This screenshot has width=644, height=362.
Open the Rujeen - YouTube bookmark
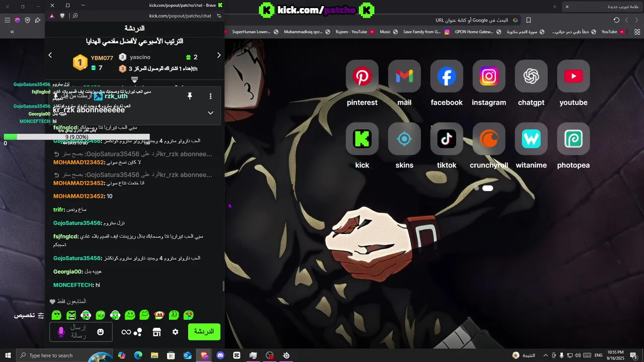[355, 32]
